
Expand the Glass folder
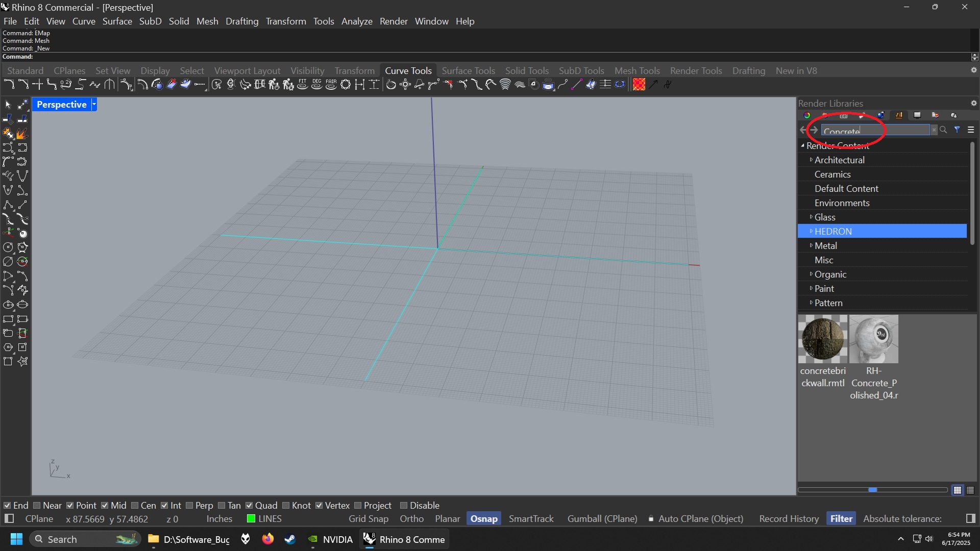pos(811,217)
